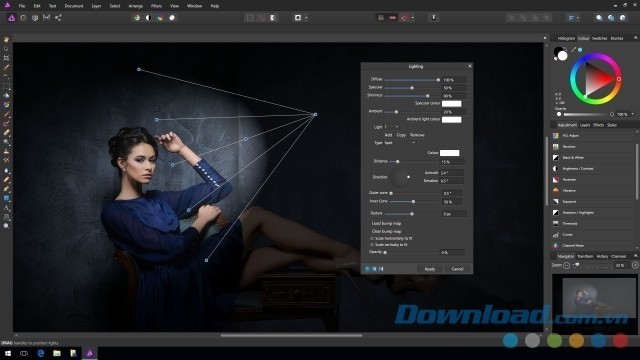The image size is (640, 360).
Task: Switch to the Liquify persona icon
Action: 23,18
